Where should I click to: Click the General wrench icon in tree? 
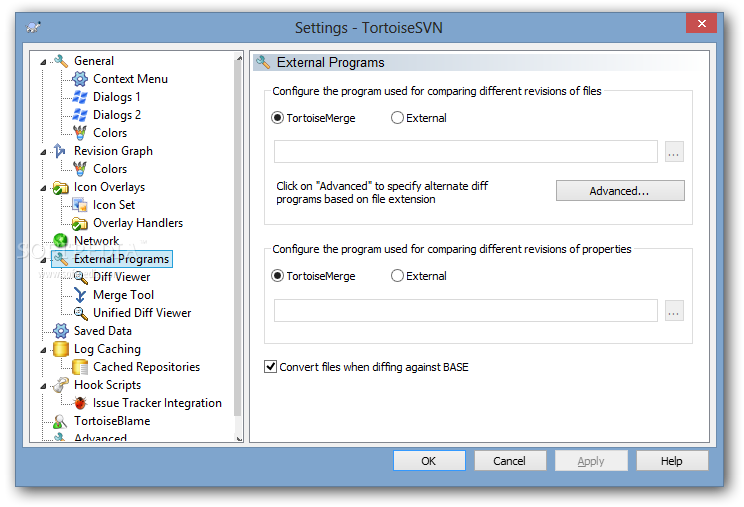[61, 61]
